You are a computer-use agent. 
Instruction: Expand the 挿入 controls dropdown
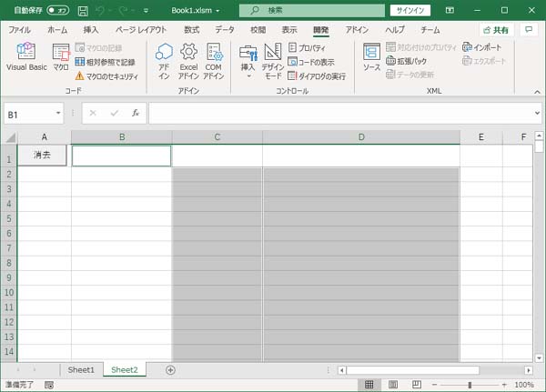(x=248, y=75)
